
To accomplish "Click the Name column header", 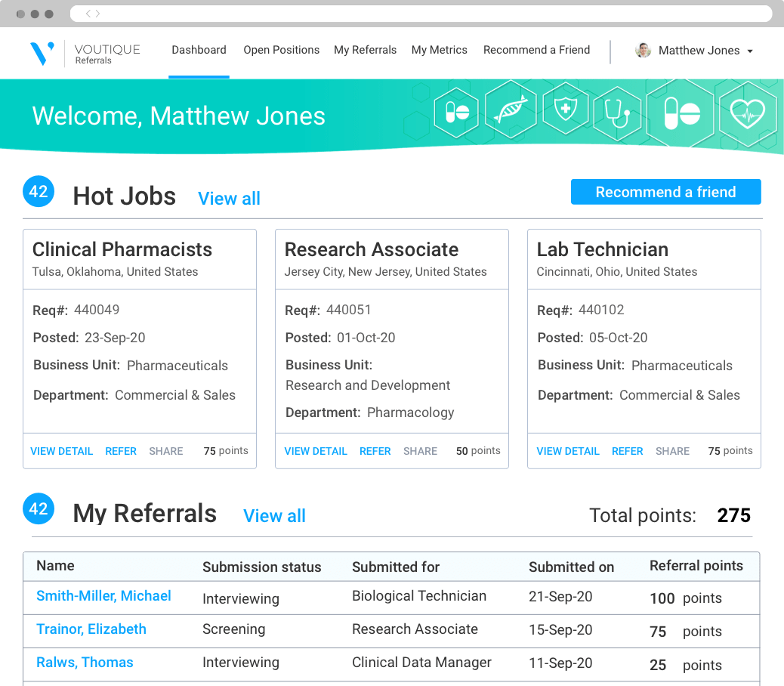I will click(55, 566).
